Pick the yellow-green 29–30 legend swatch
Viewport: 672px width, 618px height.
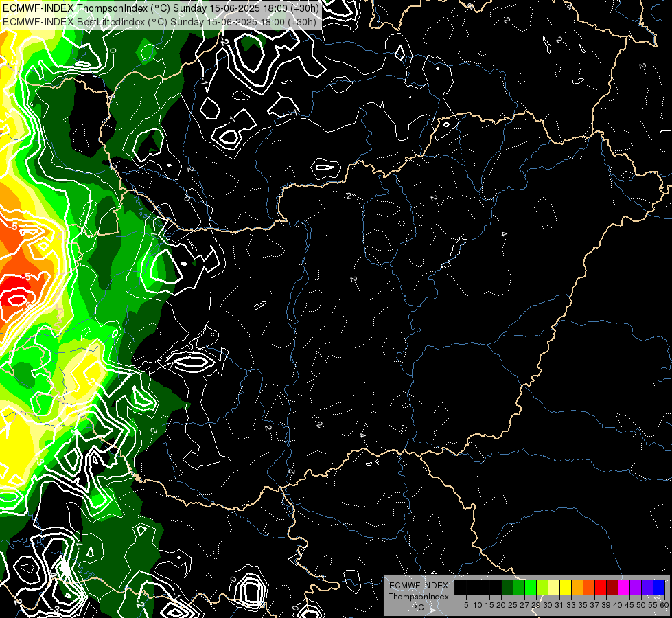point(542,587)
